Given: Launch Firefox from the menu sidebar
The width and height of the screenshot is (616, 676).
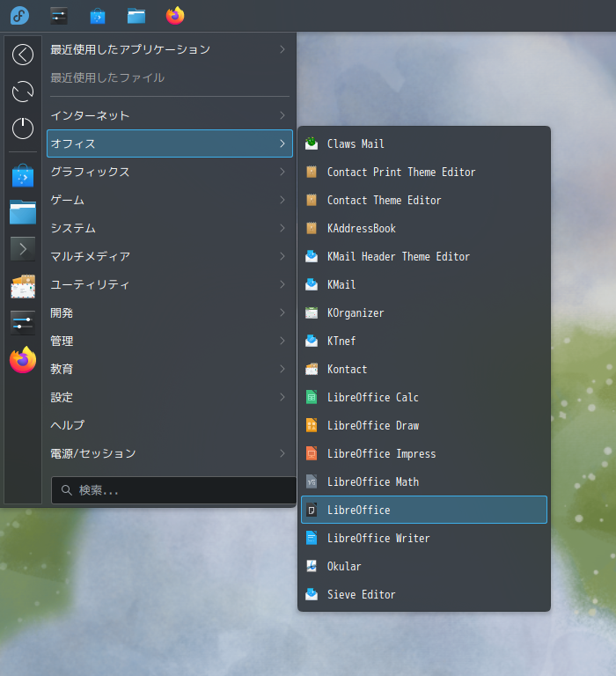Looking at the screenshot, I should click(x=23, y=360).
